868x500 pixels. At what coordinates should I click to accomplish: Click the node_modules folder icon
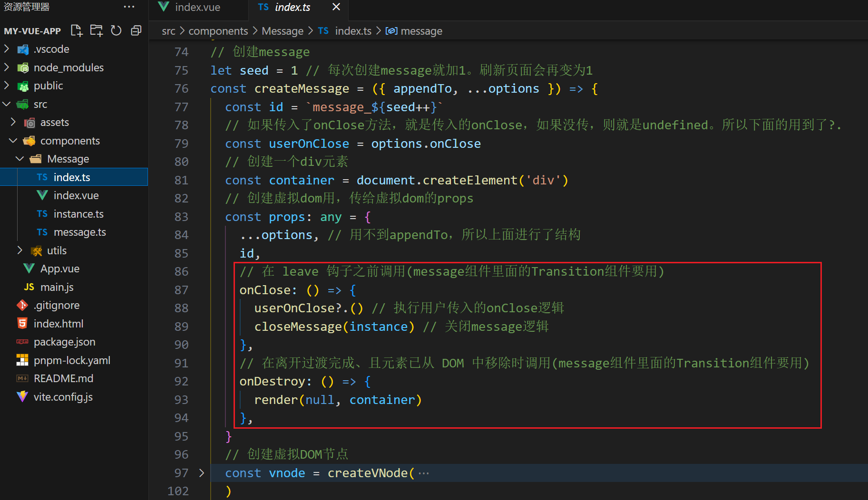pos(23,68)
